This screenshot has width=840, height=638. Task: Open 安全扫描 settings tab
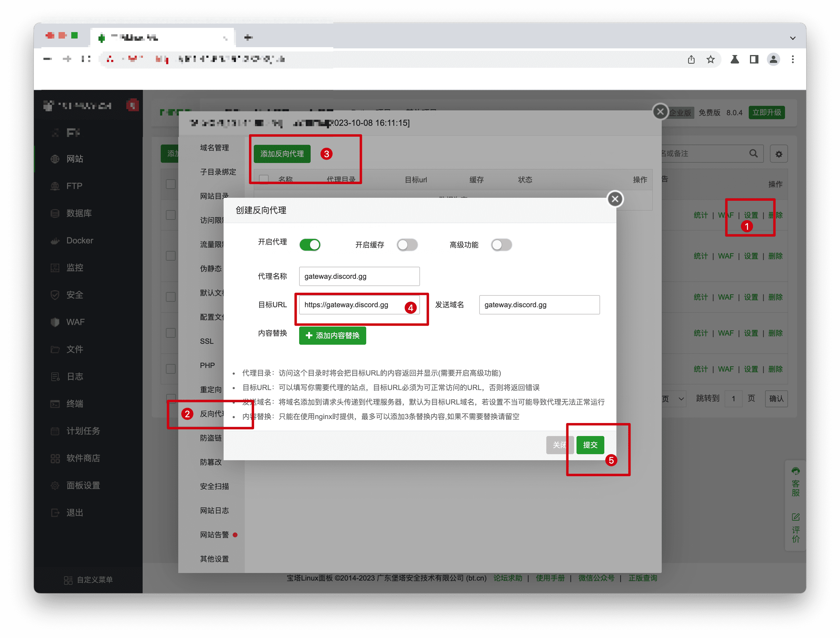[x=215, y=487]
